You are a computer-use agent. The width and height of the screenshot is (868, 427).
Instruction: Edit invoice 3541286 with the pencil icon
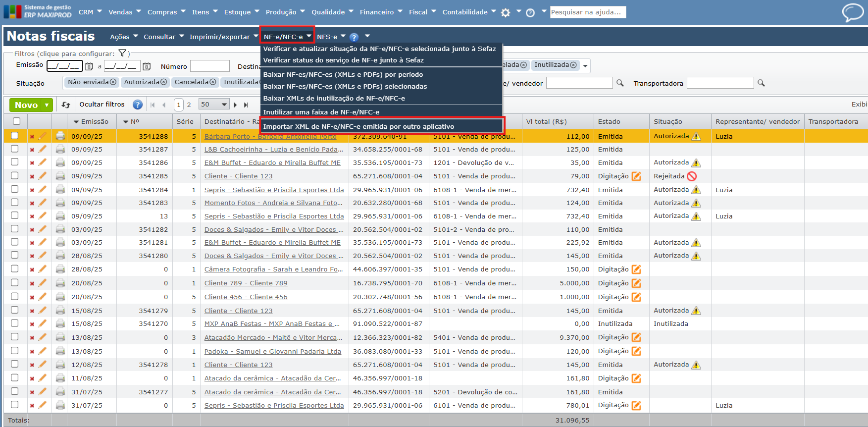[x=43, y=162]
